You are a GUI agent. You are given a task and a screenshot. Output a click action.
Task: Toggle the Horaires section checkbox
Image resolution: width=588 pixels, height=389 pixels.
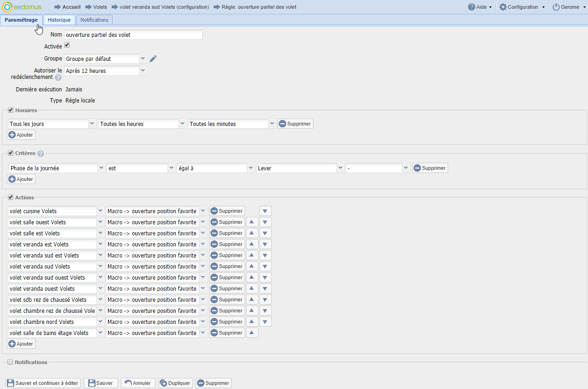[x=11, y=110]
